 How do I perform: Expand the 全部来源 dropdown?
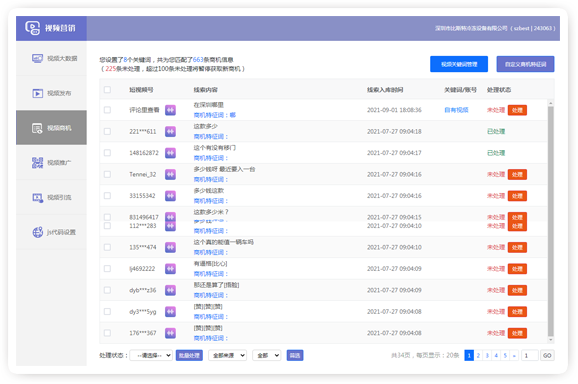[227, 355]
